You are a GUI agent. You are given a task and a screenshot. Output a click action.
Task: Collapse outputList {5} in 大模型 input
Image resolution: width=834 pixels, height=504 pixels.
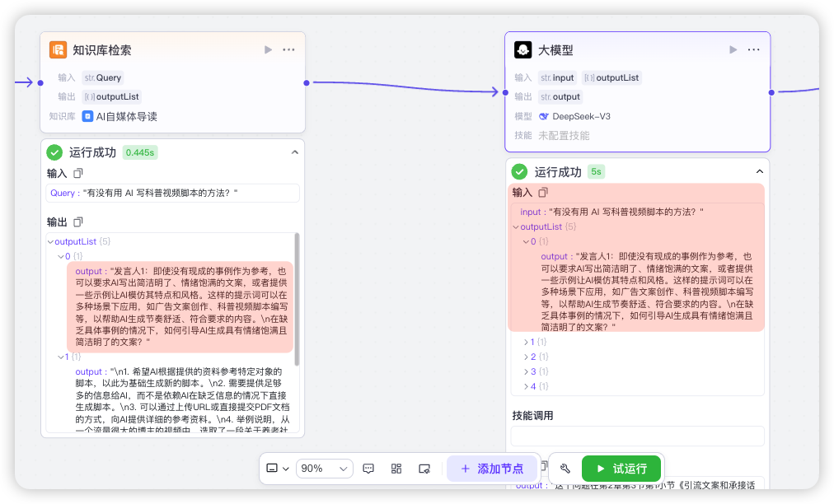[515, 226]
